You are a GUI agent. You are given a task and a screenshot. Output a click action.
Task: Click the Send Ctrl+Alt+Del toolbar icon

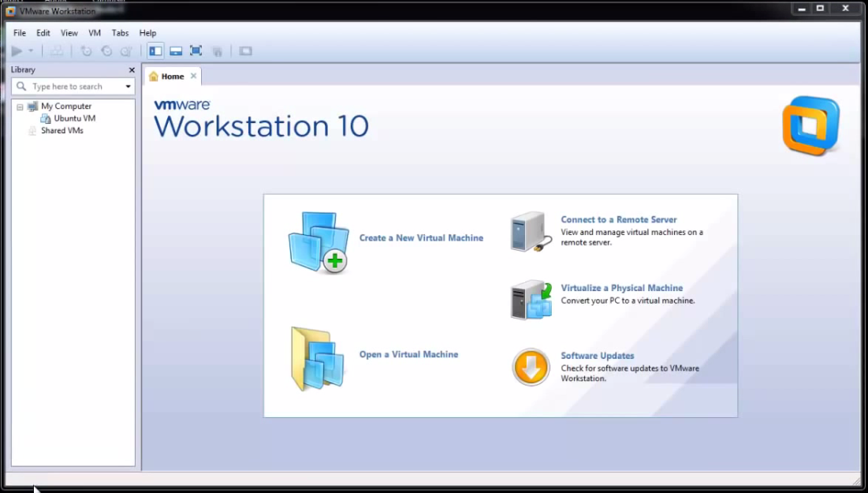(x=57, y=51)
